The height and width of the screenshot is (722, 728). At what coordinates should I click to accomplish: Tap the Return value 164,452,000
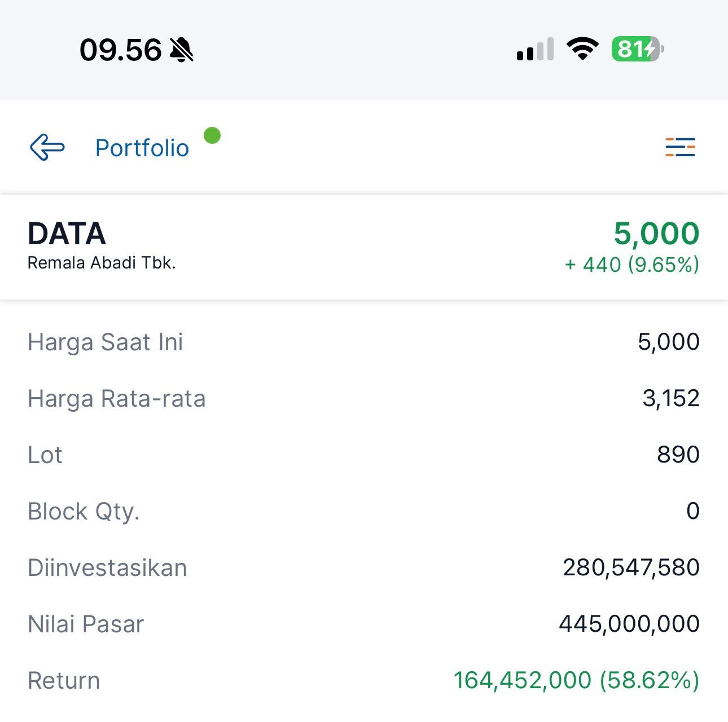[523, 680]
